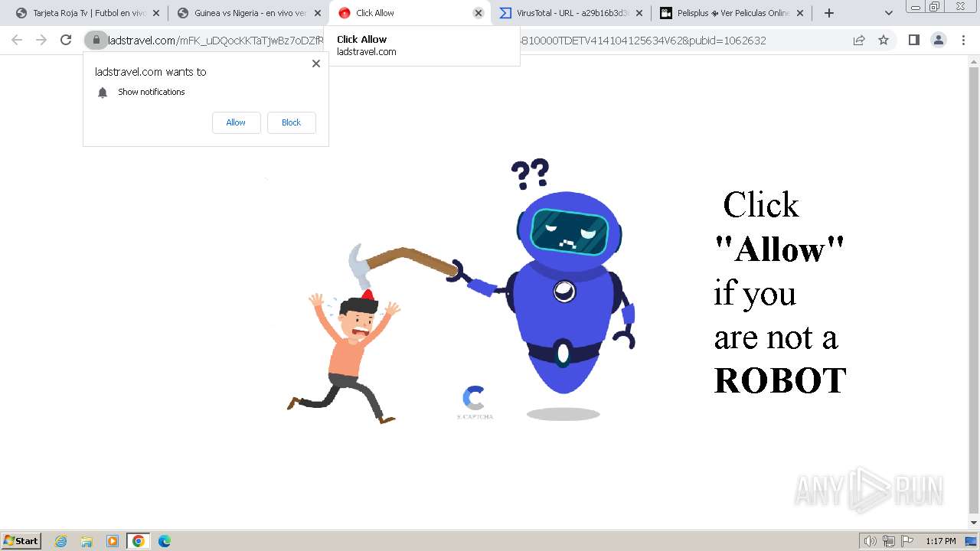Bookmark this page with star
Screen dimensions: 980x551
(x=884, y=41)
